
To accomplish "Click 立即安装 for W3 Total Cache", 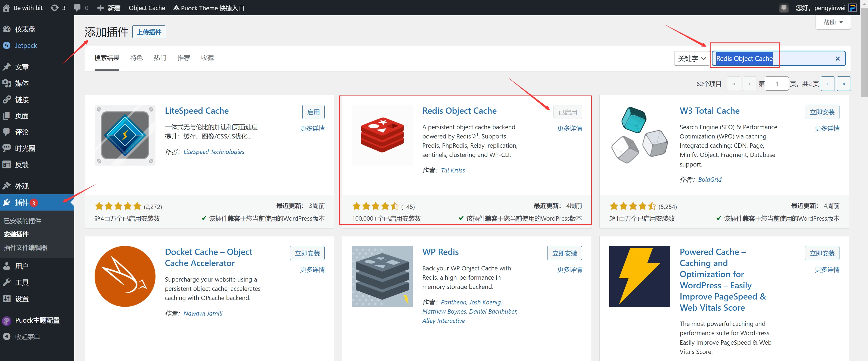I will pos(822,112).
